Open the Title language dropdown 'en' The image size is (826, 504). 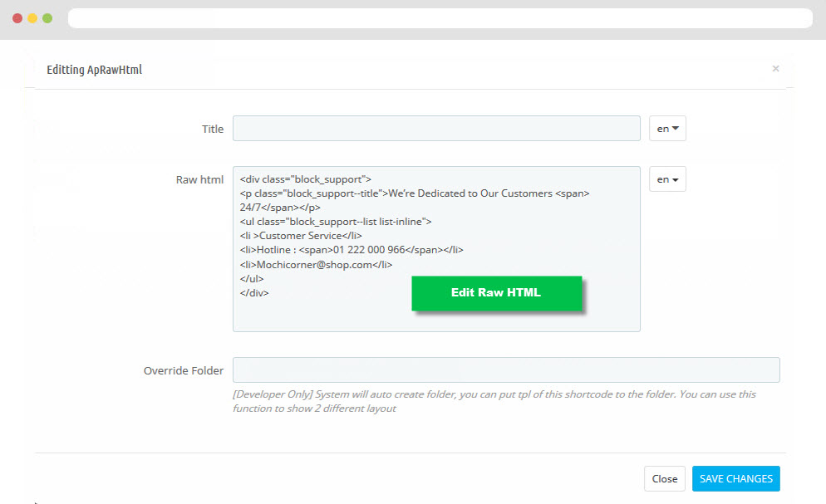pyautogui.click(x=667, y=129)
